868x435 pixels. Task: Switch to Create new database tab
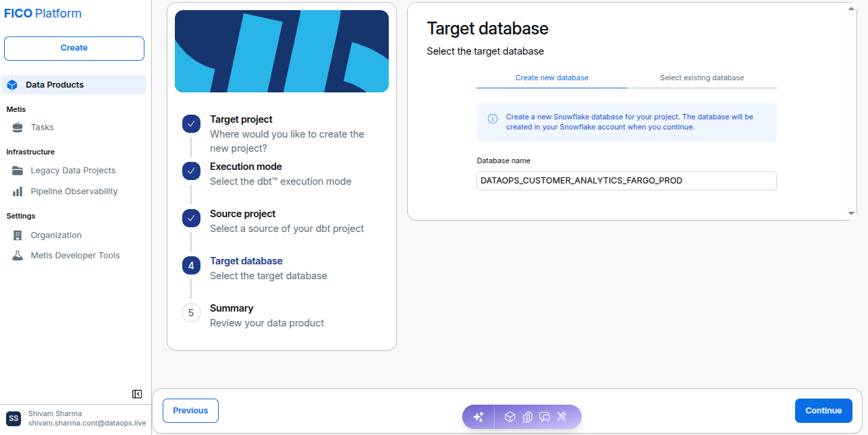(551, 78)
